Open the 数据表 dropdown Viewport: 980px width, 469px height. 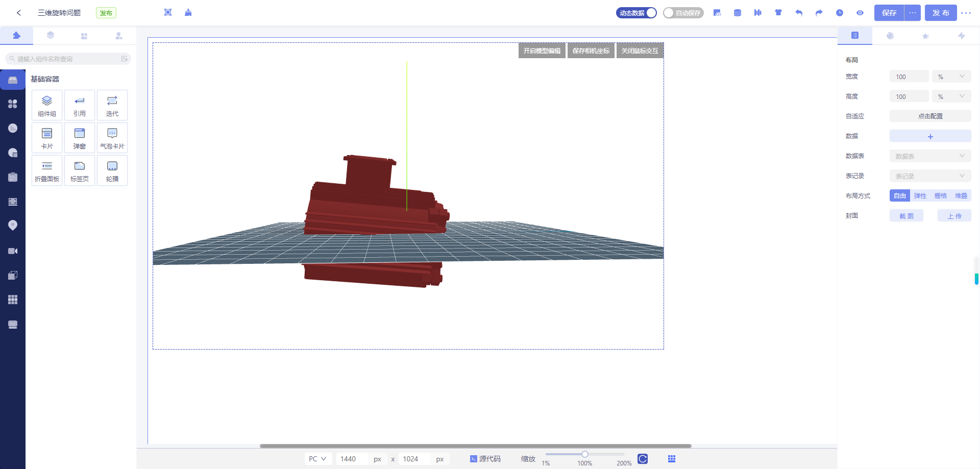point(930,156)
